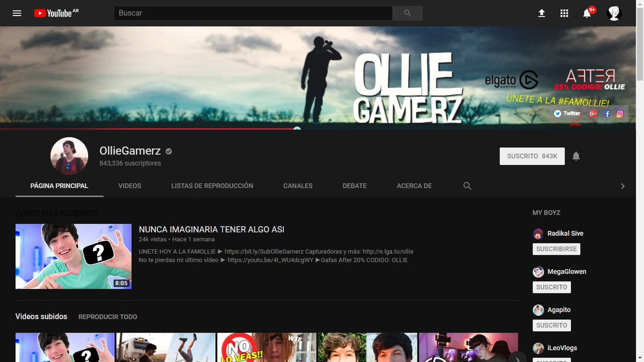Click the MY BOYZ section heading
Viewport: 644px width, 362px height.
pos(546,213)
